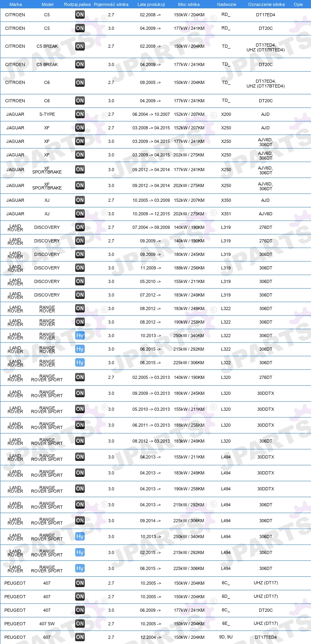
Task: Click the Moc silnika column header
Action: 189,4
